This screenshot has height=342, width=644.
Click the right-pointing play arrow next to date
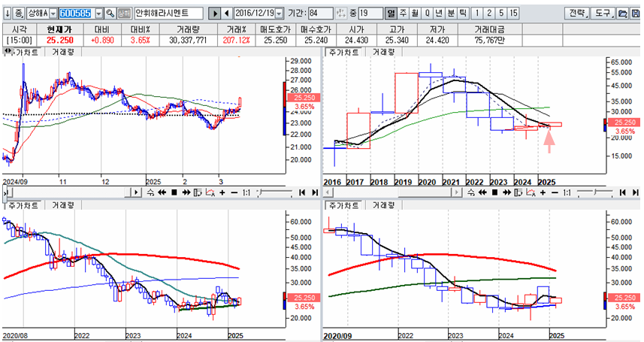pos(214,14)
